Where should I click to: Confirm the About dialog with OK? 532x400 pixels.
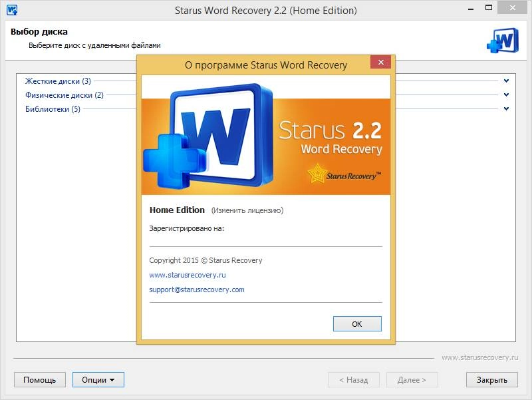(357, 324)
